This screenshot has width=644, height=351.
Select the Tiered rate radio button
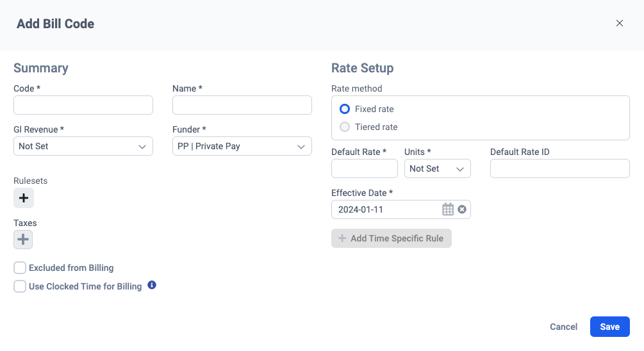pos(345,127)
